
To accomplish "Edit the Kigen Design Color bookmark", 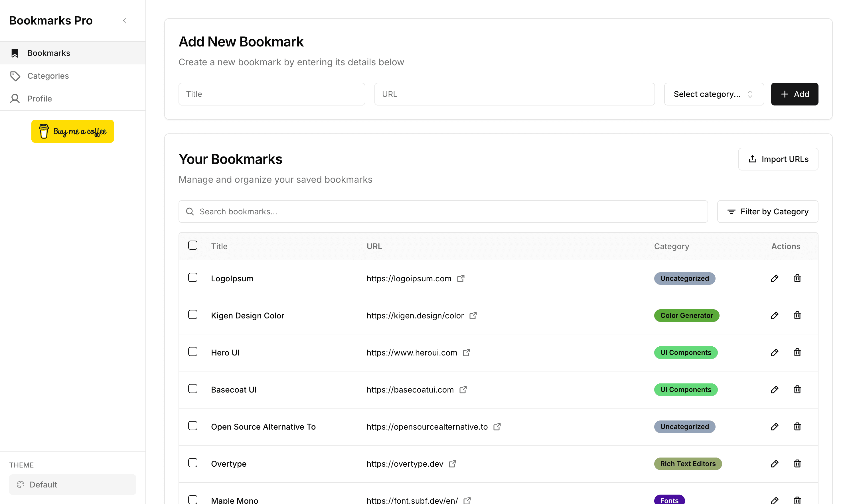I will [774, 316].
